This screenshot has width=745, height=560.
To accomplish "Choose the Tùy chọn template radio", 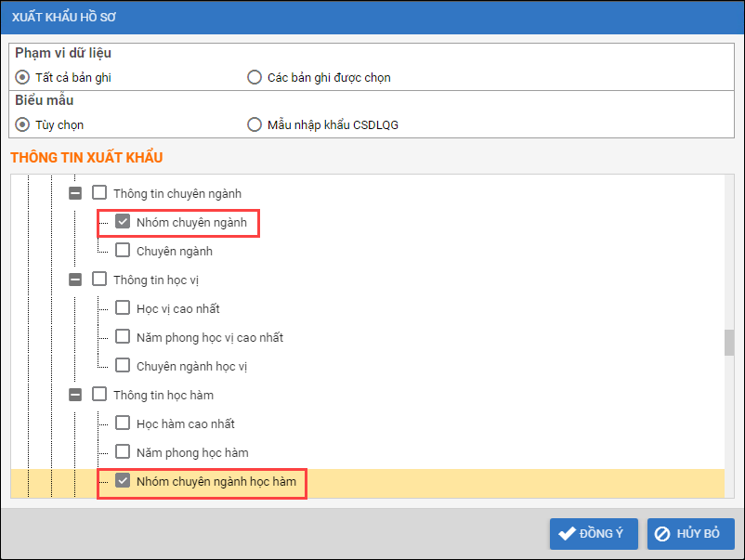I will point(23,124).
